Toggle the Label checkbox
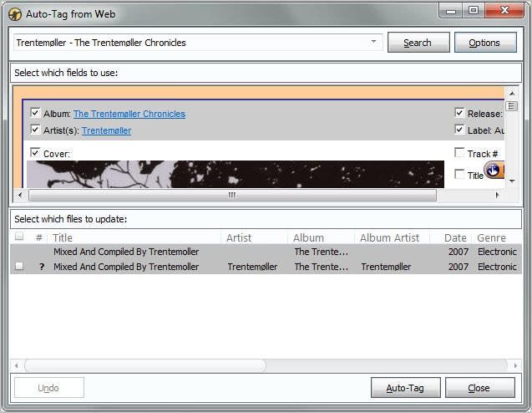This screenshot has width=532, height=413. pyautogui.click(x=459, y=130)
